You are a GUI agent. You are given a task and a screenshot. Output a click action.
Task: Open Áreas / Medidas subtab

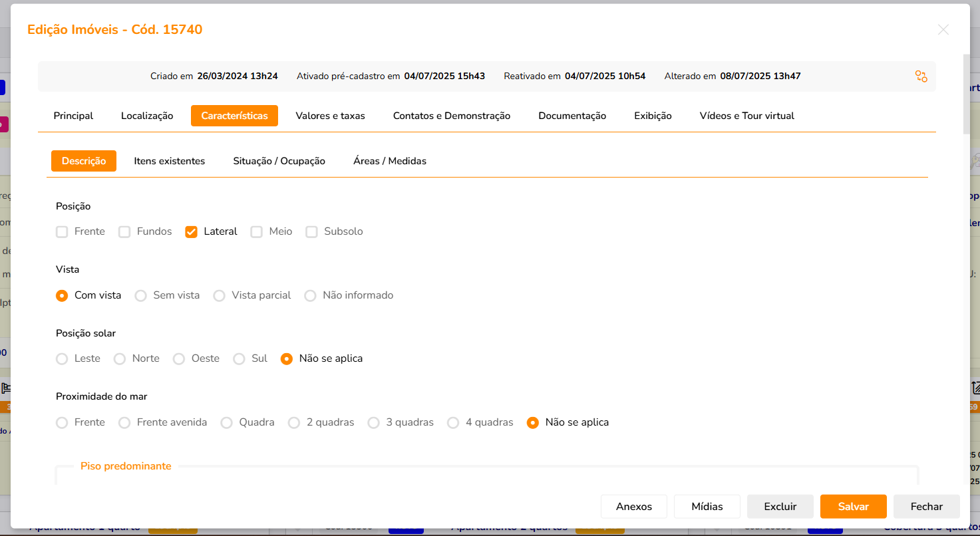(x=389, y=161)
